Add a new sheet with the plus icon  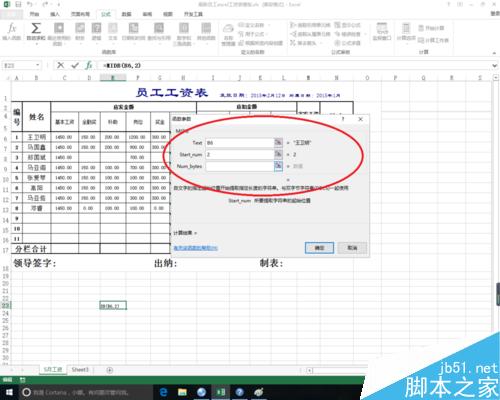click(x=110, y=370)
